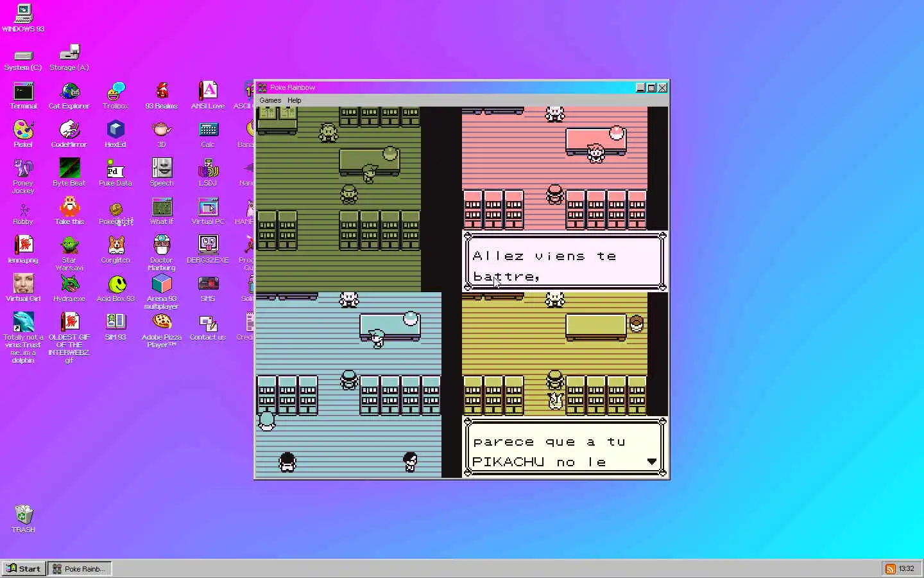
Task: Launch the Acid Box 93 smiley icon
Action: coord(116,289)
